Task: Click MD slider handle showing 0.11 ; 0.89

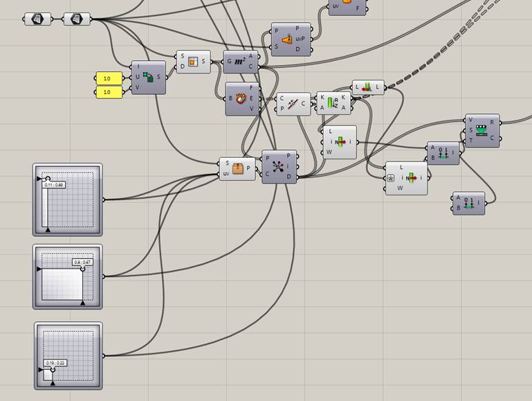Action: [48, 179]
